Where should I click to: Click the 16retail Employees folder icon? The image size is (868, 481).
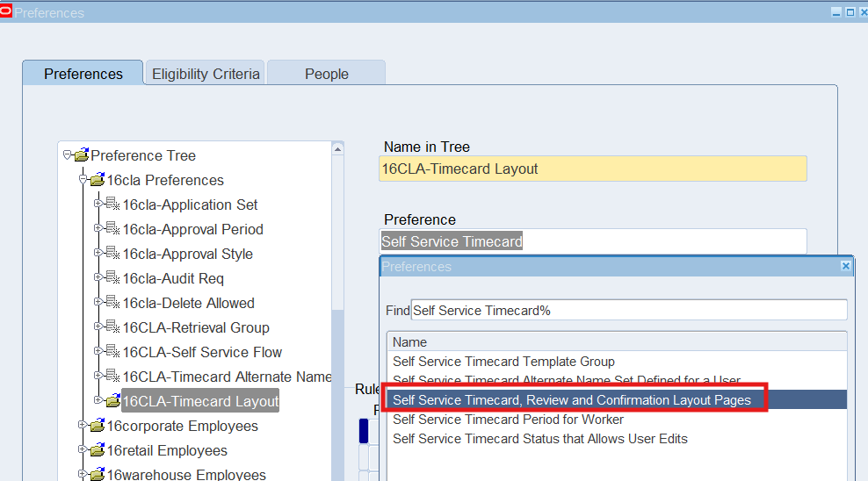click(97, 451)
